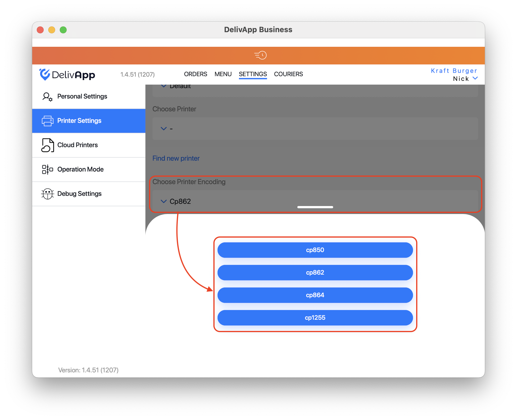This screenshot has width=517, height=420.
Task: Open Cloud Printers section
Action: pyautogui.click(x=89, y=145)
